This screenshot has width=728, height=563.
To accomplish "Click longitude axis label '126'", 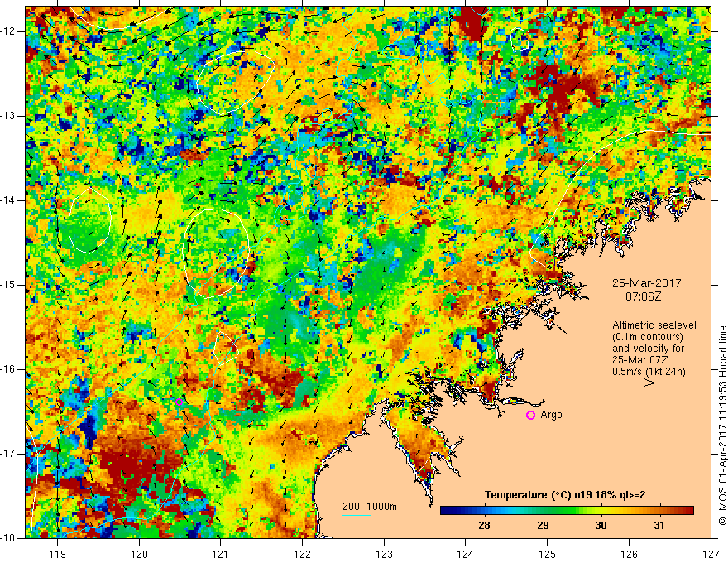I will click(629, 554).
